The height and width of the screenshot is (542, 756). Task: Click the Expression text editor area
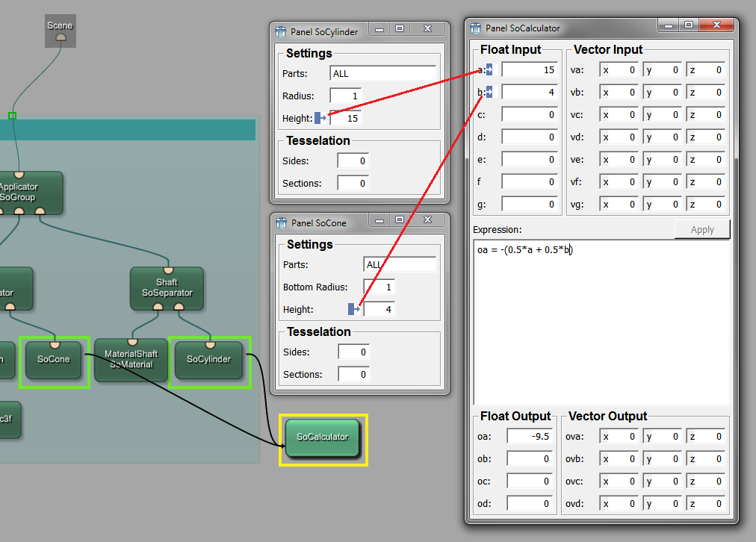point(601,321)
